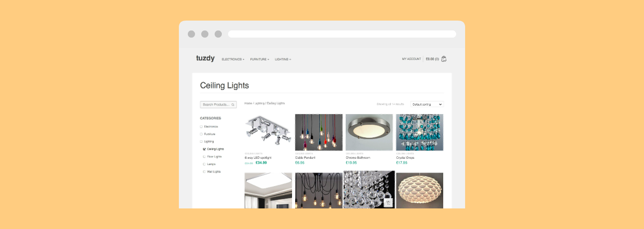Expand the Electronics nav menu
Image resolution: width=644 pixels, height=229 pixels.
[233, 59]
